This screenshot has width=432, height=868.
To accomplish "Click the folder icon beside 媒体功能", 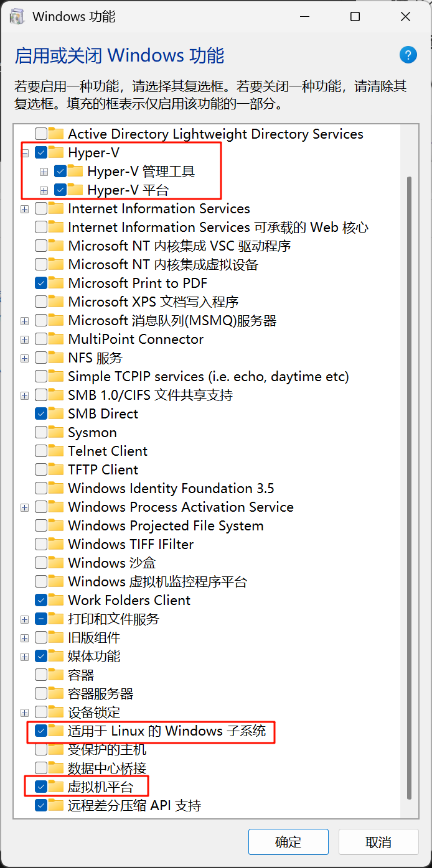I will 56,656.
